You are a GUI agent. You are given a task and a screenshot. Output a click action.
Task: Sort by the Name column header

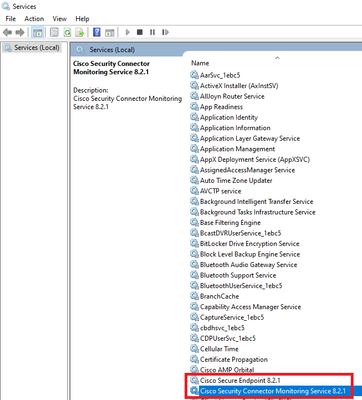pyautogui.click(x=200, y=63)
